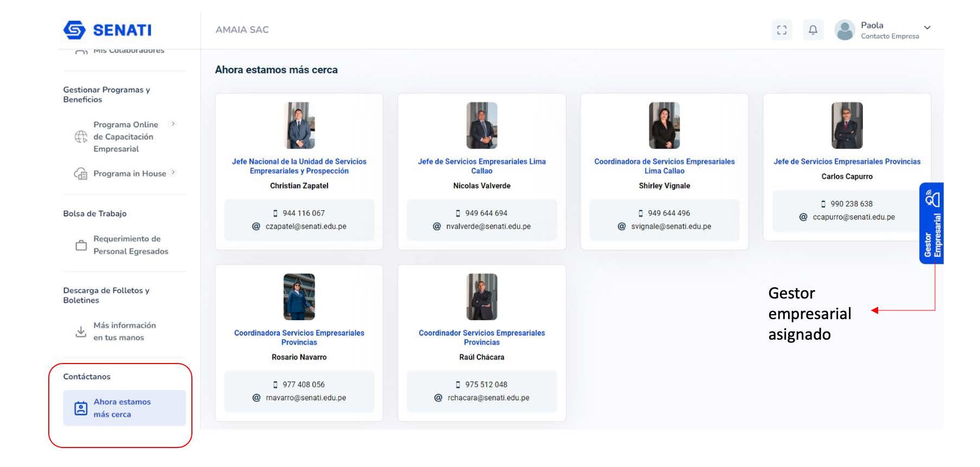
Task: Click email svignale@senati.edu.pe
Action: (671, 226)
